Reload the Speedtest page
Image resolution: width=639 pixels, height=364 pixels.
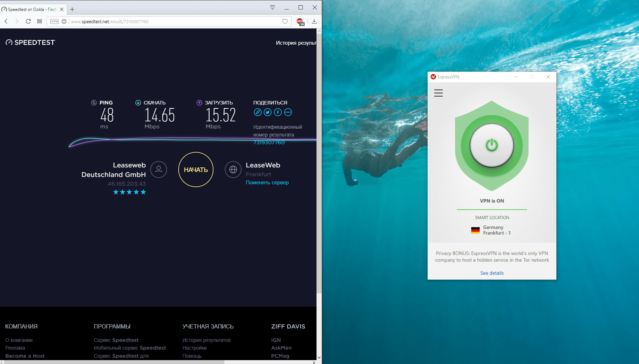click(x=28, y=21)
